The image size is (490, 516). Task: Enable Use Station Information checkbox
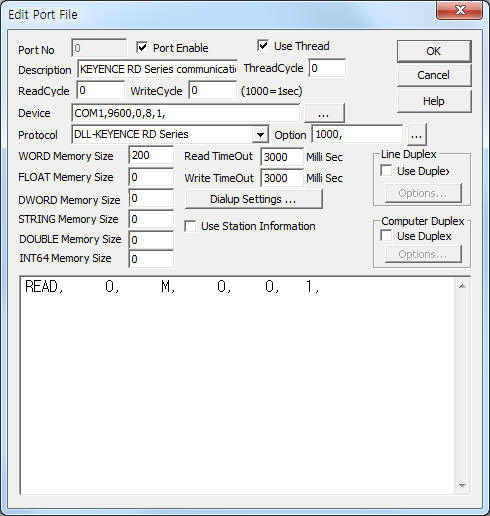190,226
